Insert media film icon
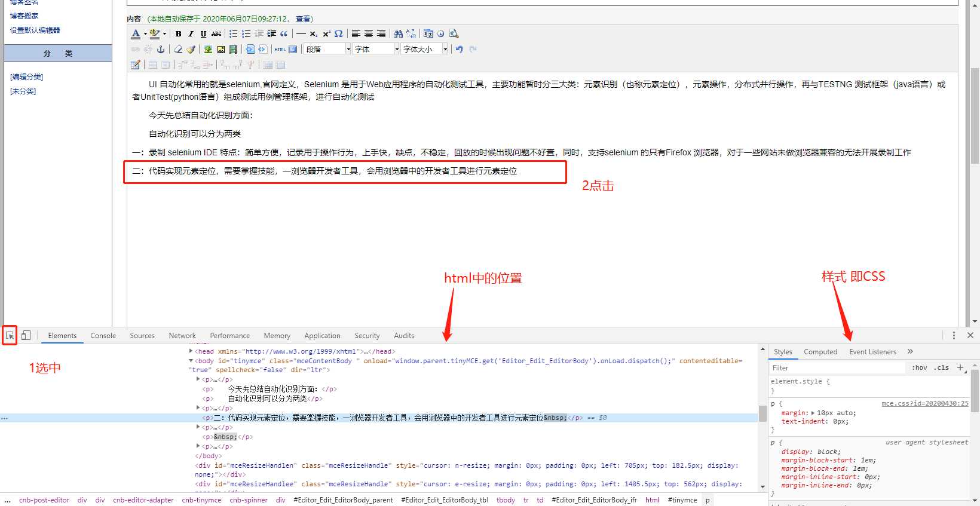Image resolution: width=980 pixels, height=506 pixels. click(233, 50)
